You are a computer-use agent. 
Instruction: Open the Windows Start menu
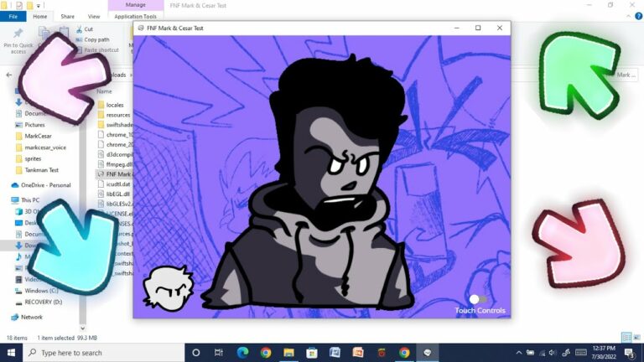pos(11,353)
